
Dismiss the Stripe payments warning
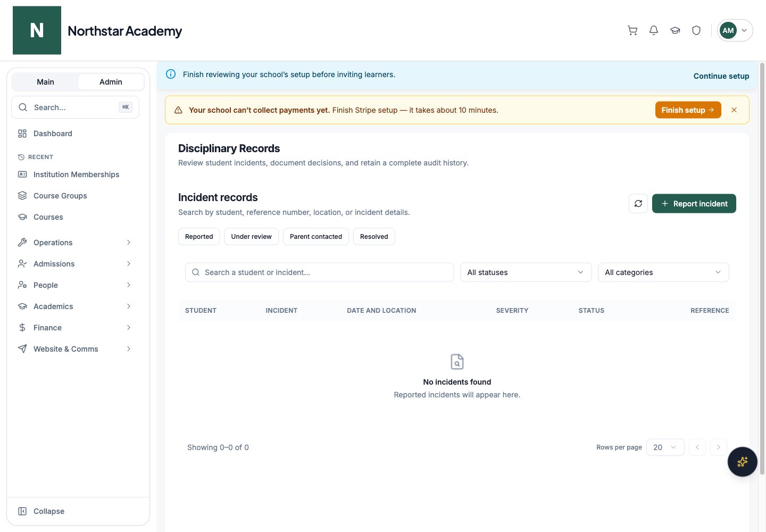734,110
